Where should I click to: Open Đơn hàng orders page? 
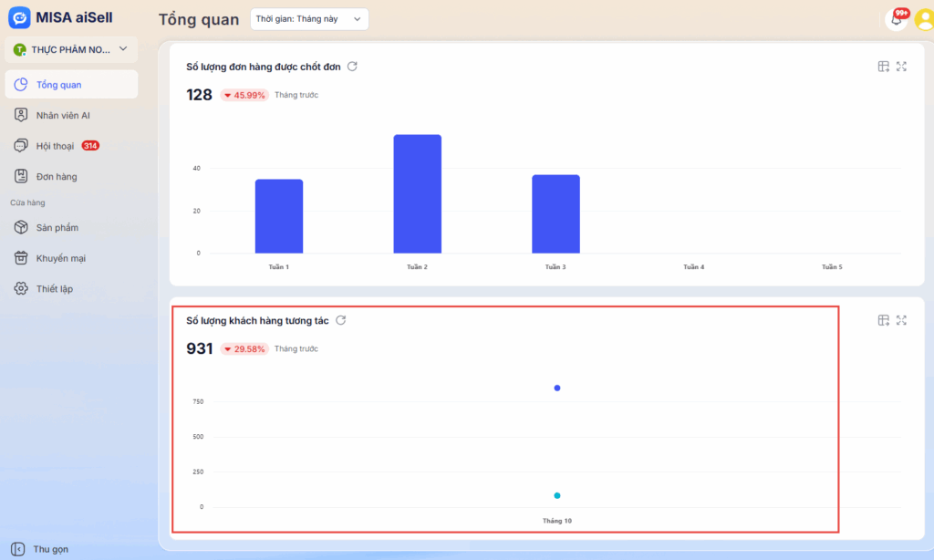[57, 177]
